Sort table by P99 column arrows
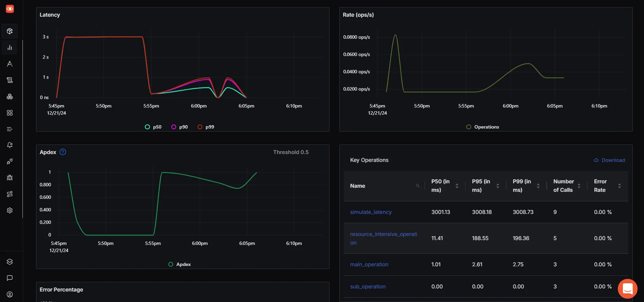Image resolution: width=644 pixels, height=302 pixels. pyautogui.click(x=538, y=186)
